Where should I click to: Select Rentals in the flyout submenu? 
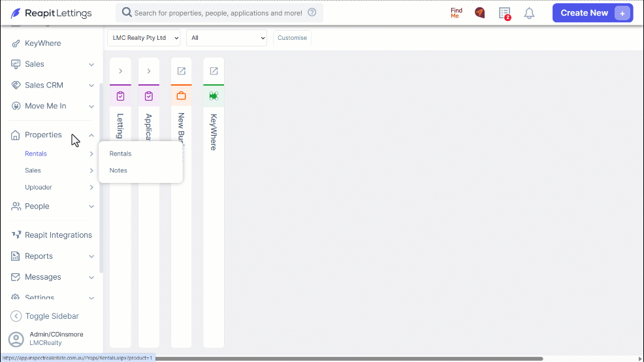(120, 154)
